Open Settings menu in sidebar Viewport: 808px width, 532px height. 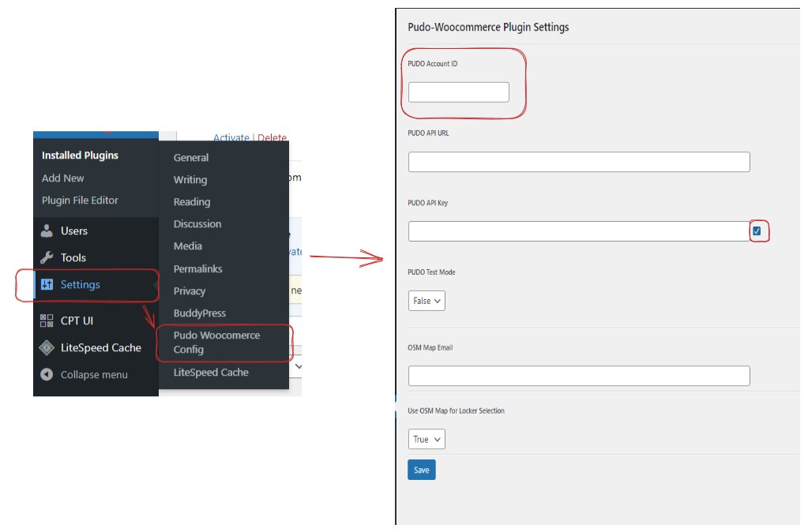pyautogui.click(x=81, y=284)
